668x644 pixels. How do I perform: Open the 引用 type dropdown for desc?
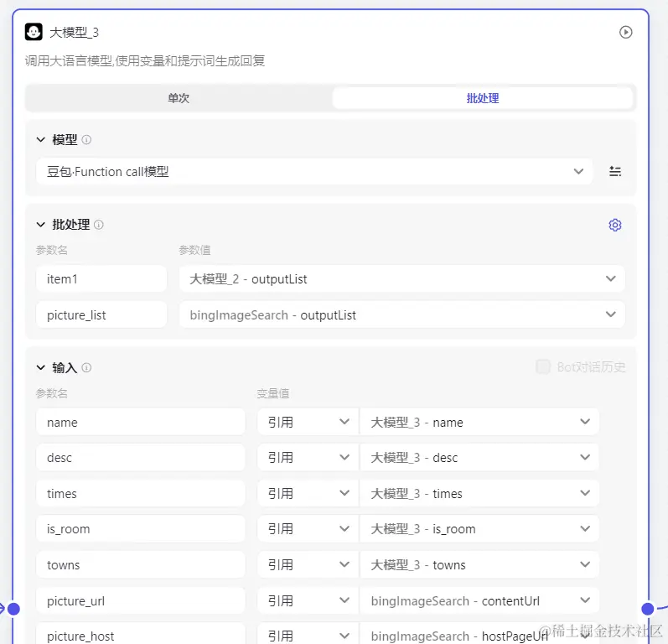(x=308, y=457)
